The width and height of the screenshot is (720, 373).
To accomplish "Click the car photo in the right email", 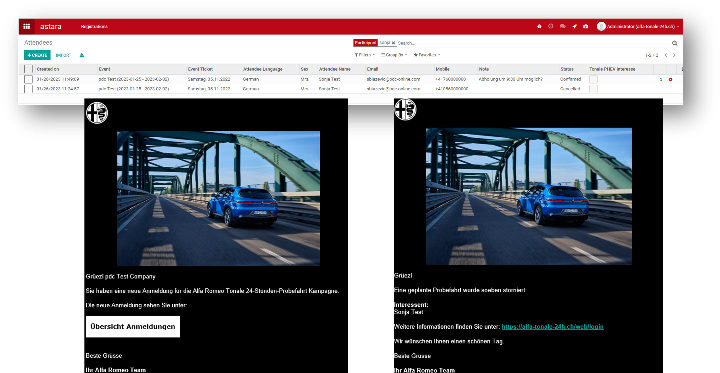I will (x=529, y=196).
